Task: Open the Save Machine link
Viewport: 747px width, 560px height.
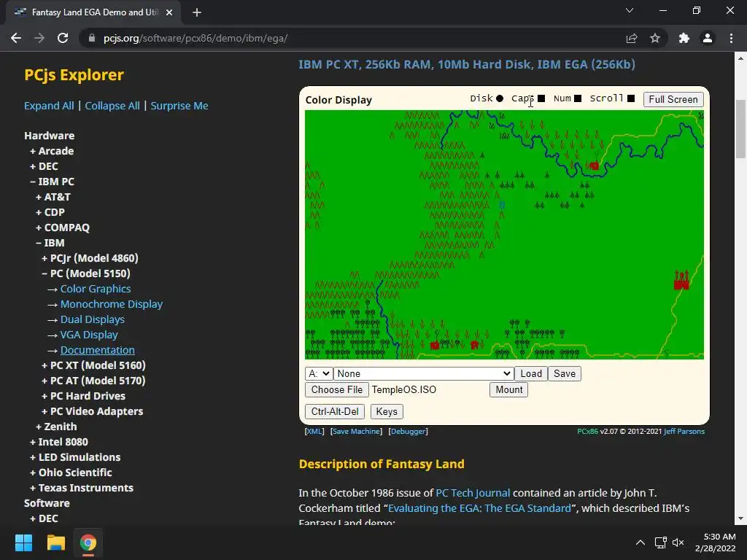Action: [x=356, y=432]
